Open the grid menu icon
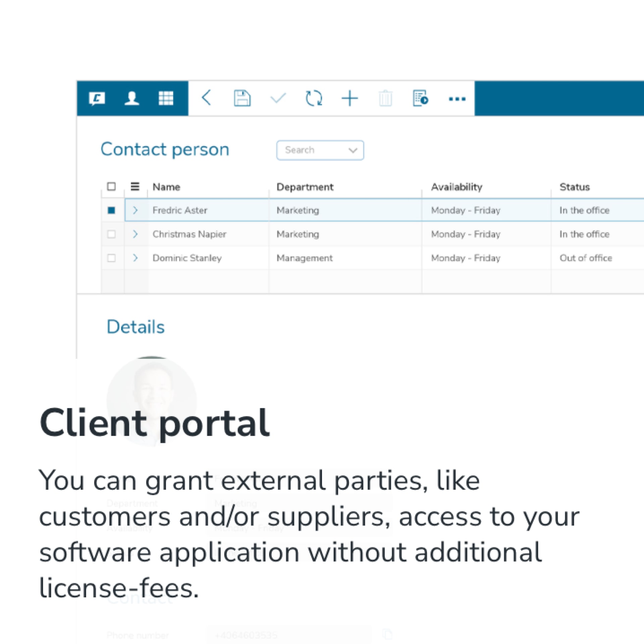This screenshot has height=644, width=644. tap(166, 99)
